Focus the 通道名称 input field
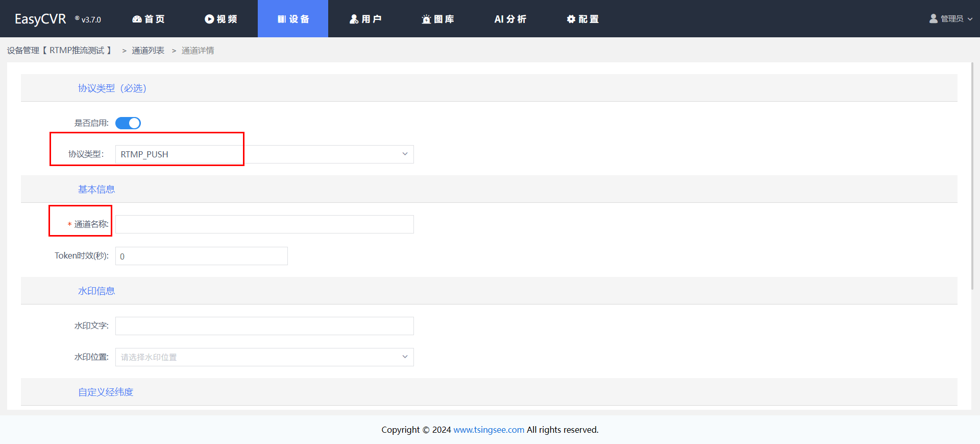The height and width of the screenshot is (444, 980). [x=264, y=224]
